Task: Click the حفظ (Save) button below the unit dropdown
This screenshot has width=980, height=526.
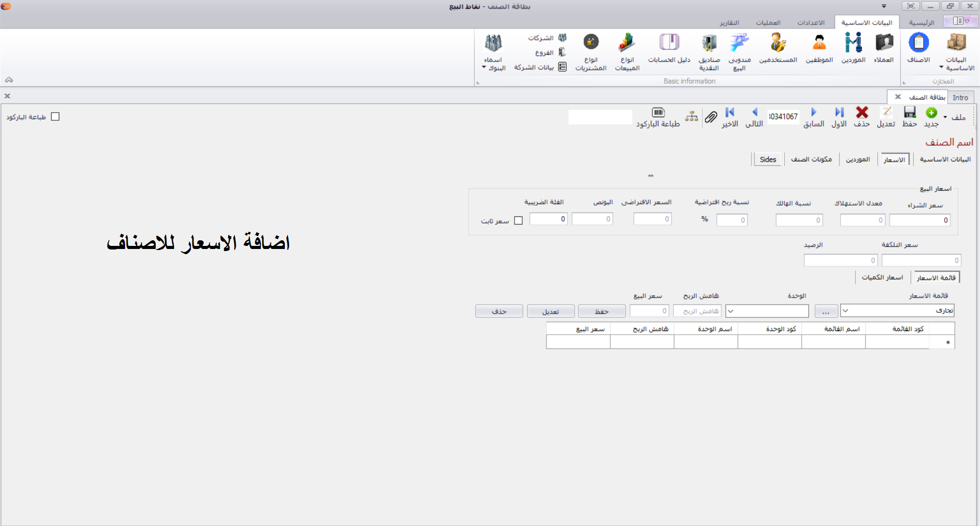Action: [x=601, y=311]
